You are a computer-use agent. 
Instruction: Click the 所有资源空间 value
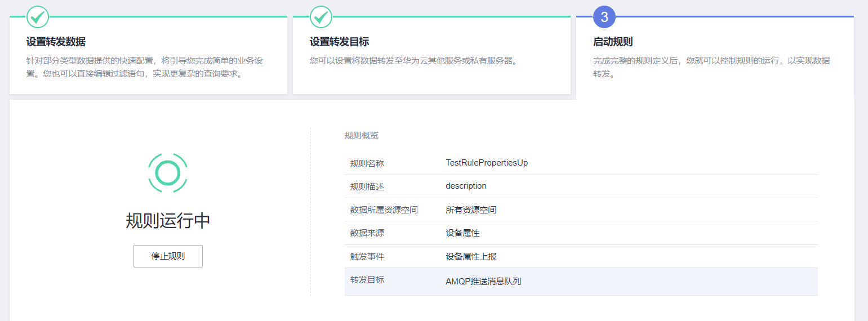click(471, 209)
